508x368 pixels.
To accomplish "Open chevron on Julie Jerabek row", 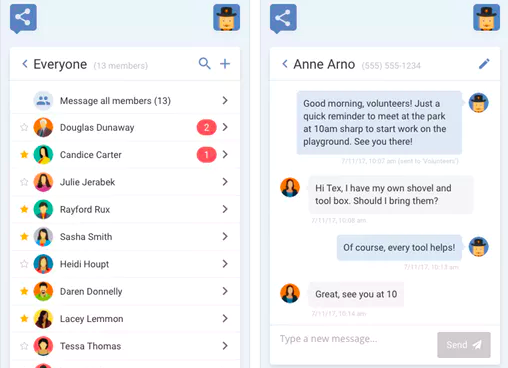I will pos(225,182).
